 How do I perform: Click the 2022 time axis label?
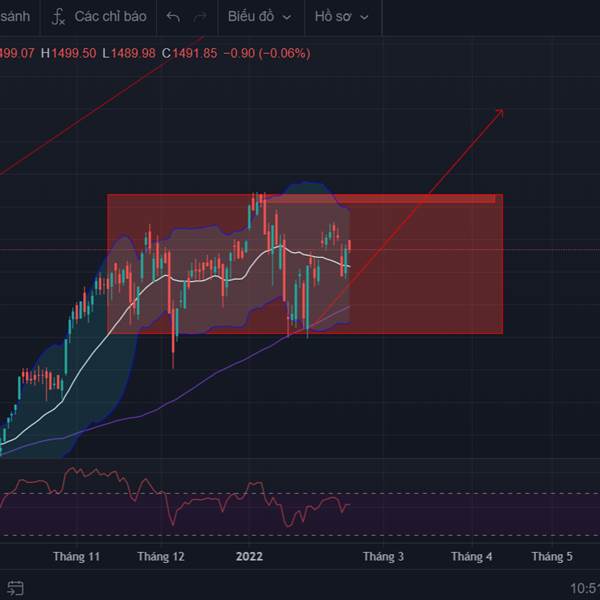(249, 556)
